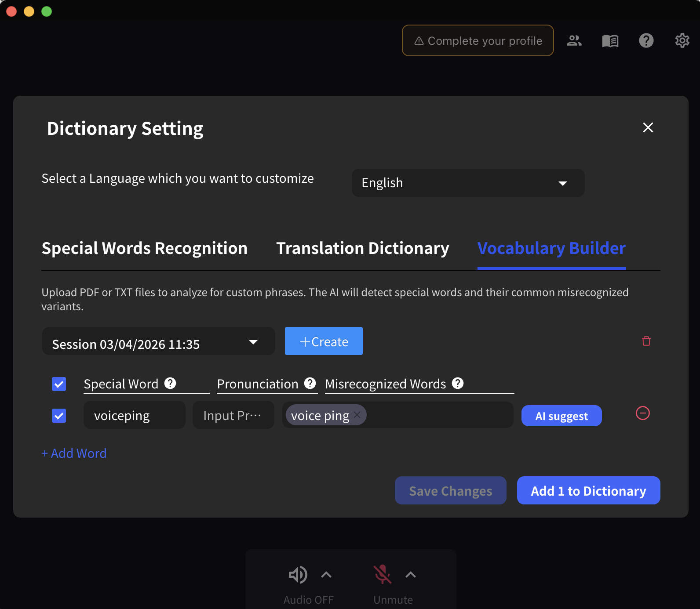Click the + Add Word link

tap(74, 453)
